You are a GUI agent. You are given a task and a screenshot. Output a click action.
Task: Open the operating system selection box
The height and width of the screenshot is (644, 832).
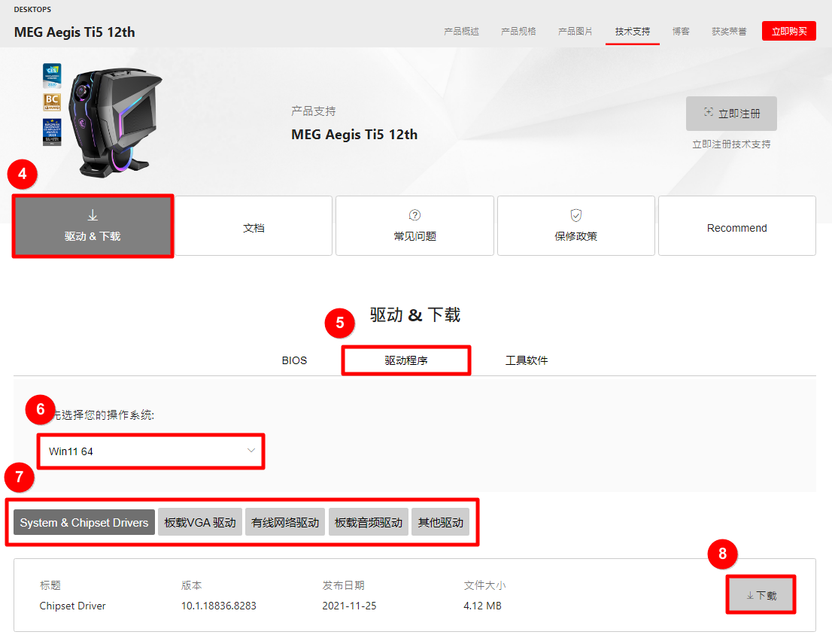[150, 451]
